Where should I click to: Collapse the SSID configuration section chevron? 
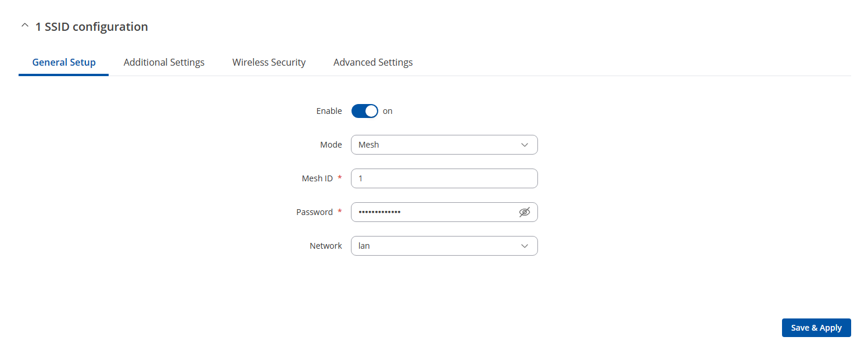click(x=24, y=26)
